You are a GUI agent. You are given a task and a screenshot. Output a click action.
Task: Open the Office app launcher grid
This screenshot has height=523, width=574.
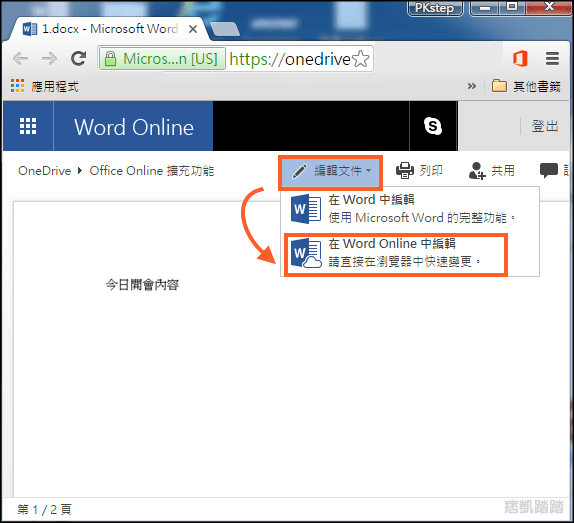[28, 126]
